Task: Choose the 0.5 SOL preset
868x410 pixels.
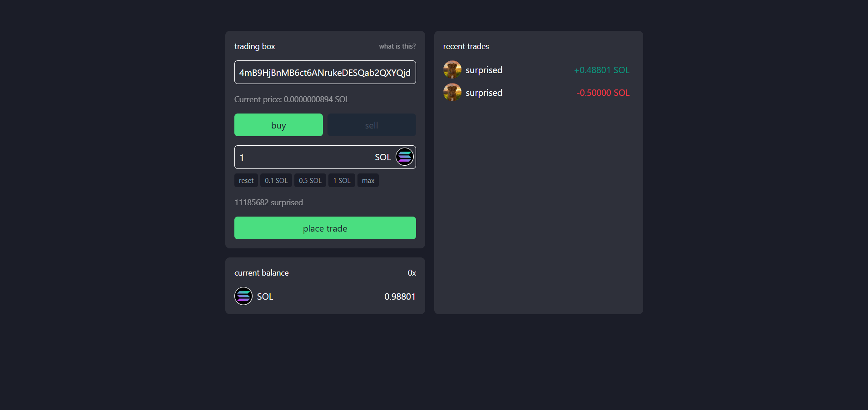Action: point(310,181)
